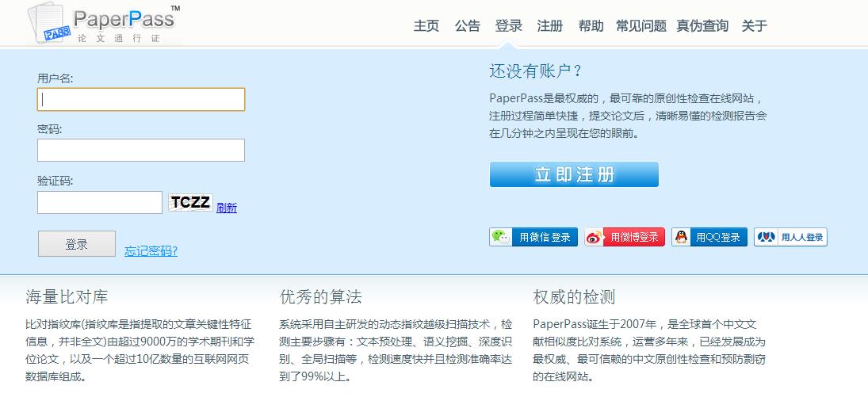Screen dimensions: 868x420
Task: Click the 立即注册 button
Action: pyautogui.click(x=574, y=174)
